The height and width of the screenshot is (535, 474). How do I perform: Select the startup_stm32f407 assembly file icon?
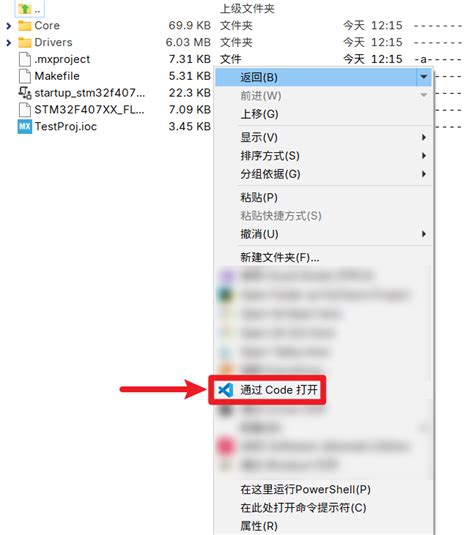pyautogui.click(x=25, y=93)
